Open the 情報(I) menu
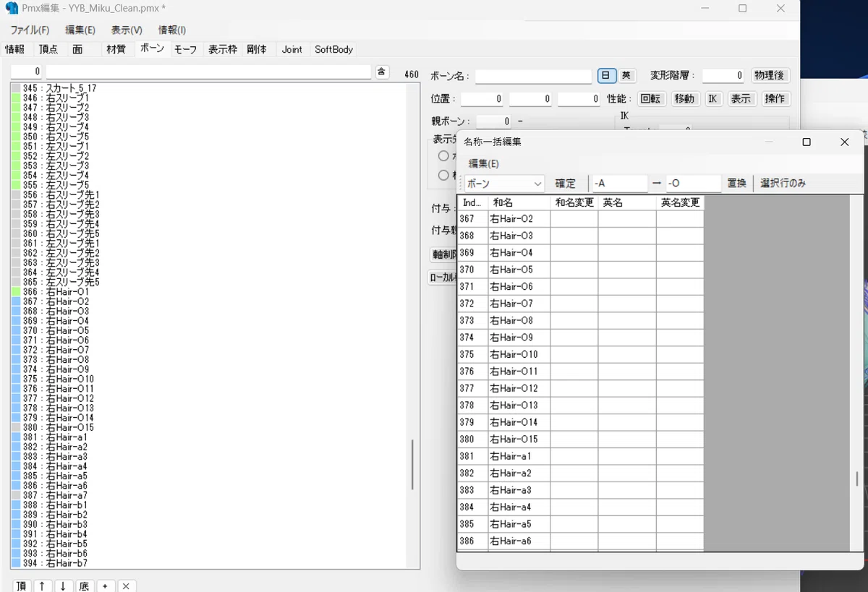The image size is (868, 592). coord(172,30)
